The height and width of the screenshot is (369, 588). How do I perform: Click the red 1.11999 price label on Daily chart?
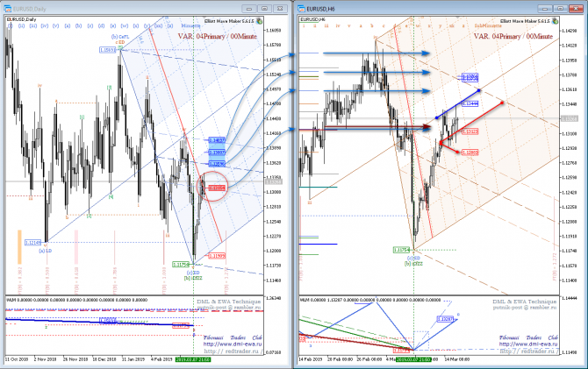(217, 256)
